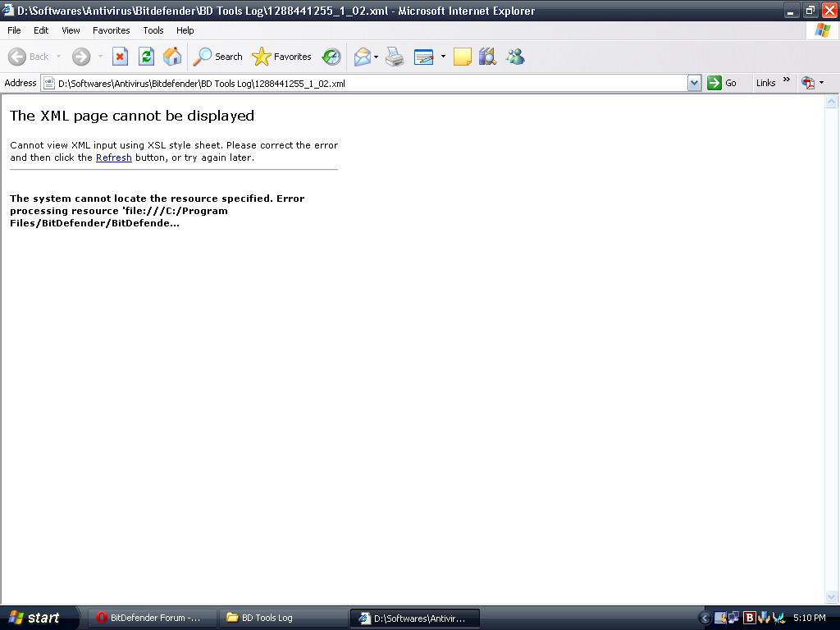Select the Internet Explorer taskbar item

414,618
